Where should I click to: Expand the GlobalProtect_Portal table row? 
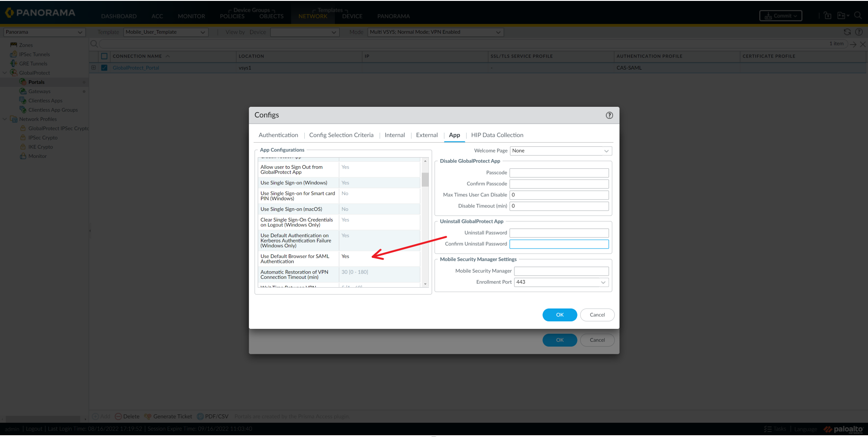(94, 68)
